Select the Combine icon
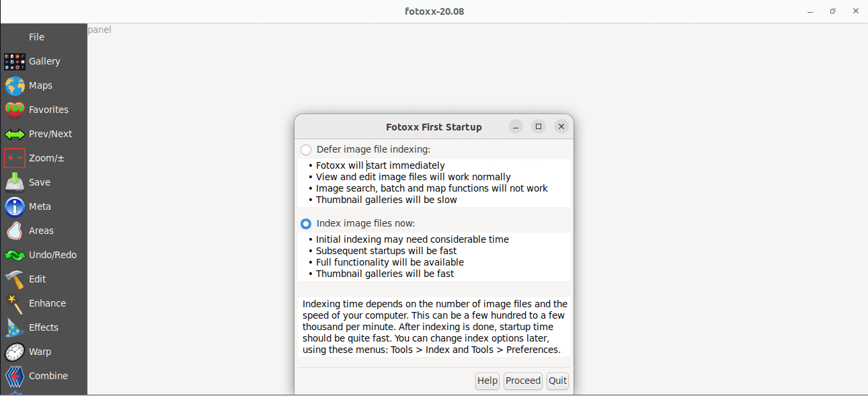 coord(15,376)
